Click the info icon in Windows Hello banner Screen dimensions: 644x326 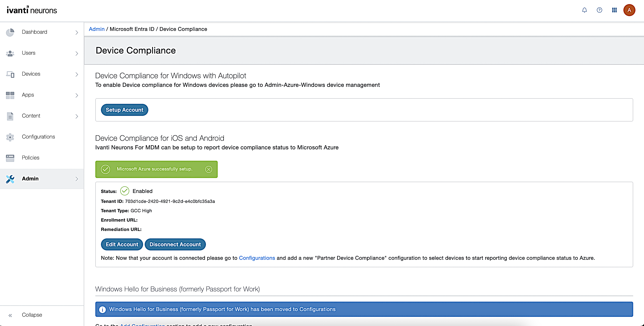102,310
